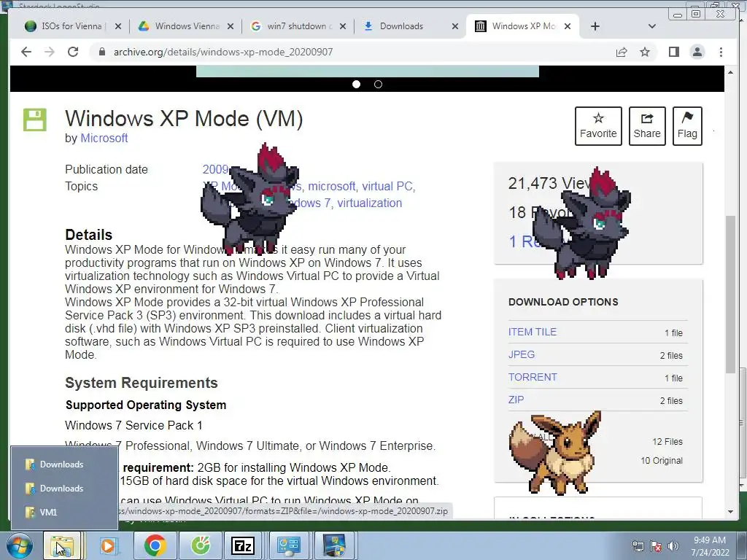Click the network tray icon

coord(638,546)
